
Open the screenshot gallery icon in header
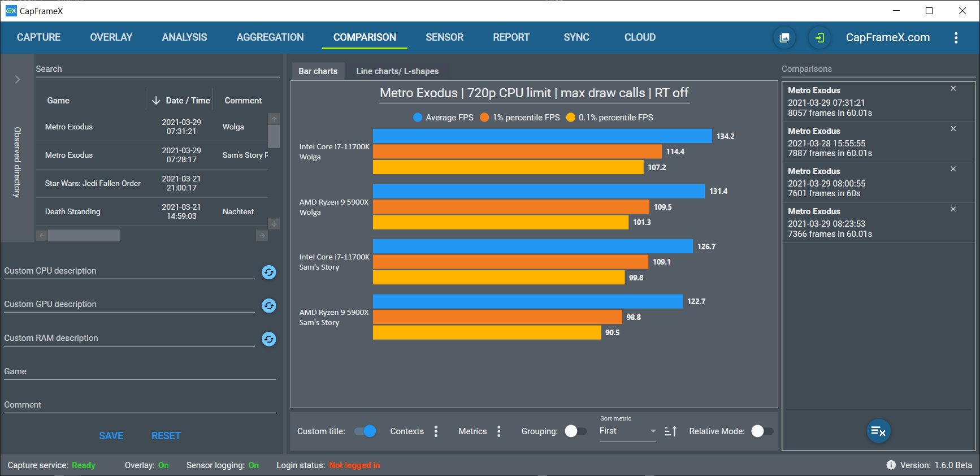[784, 38]
